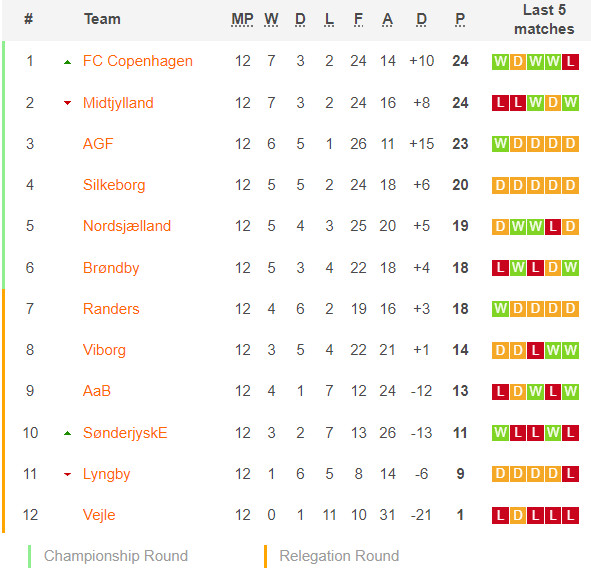The image size is (591, 587).
Task: Open the Brøndby team page
Action: [111, 268]
